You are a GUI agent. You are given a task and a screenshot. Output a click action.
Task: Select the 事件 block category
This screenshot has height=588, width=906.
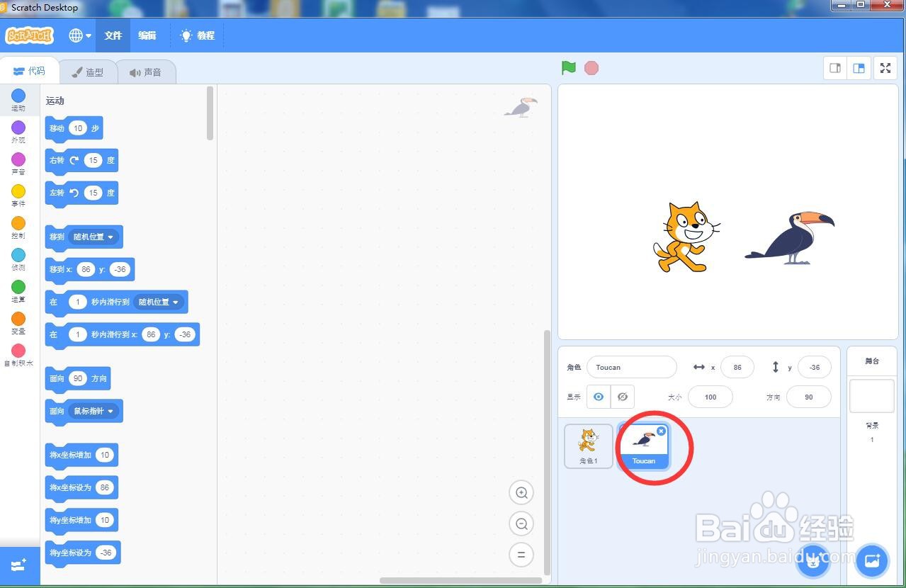pos(18,196)
